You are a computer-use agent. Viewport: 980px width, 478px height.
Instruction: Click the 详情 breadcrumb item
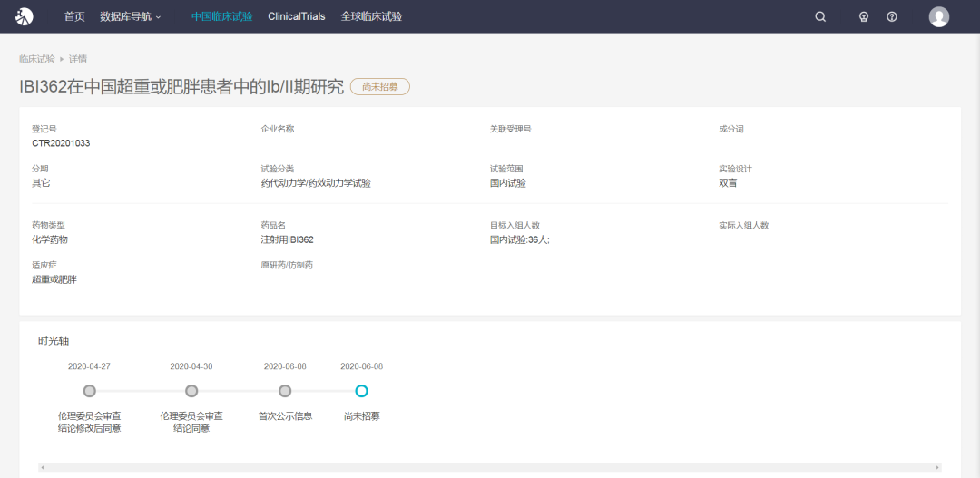(x=77, y=59)
